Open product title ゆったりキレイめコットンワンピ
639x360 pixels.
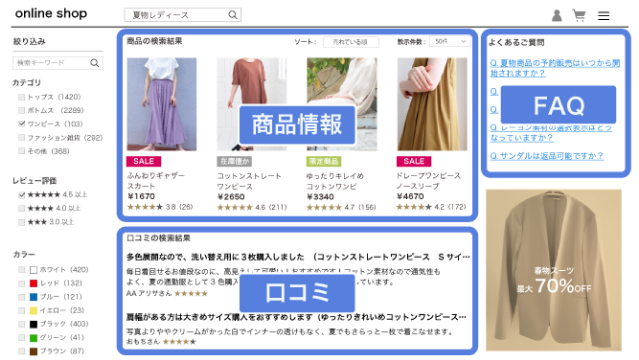[335, 181]
